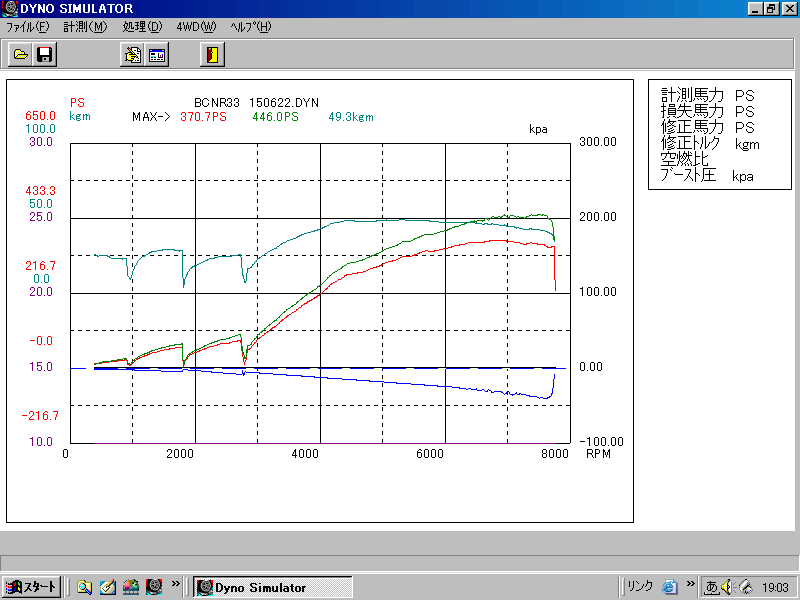800x600 pixels.
Task: Open the 処理(D) menu
Action: click(x=142, y=27)
